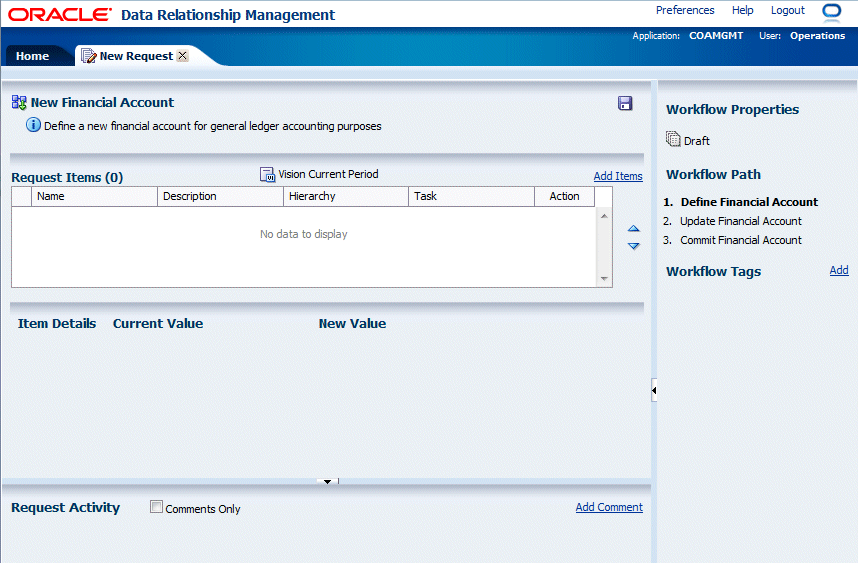Screen dimensions: 858x563
Task: Enable the Comments Only checkbox
Action: pos(156,507)
